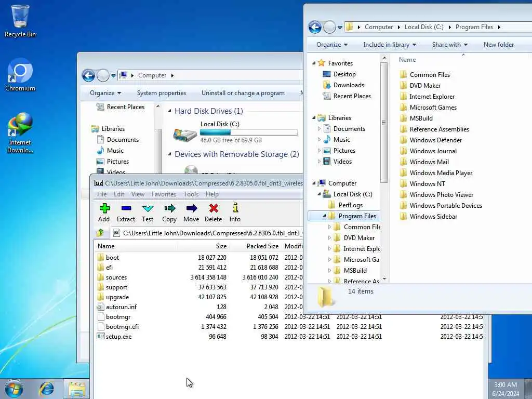Select the Windows Defender folder

click(431, 140)
